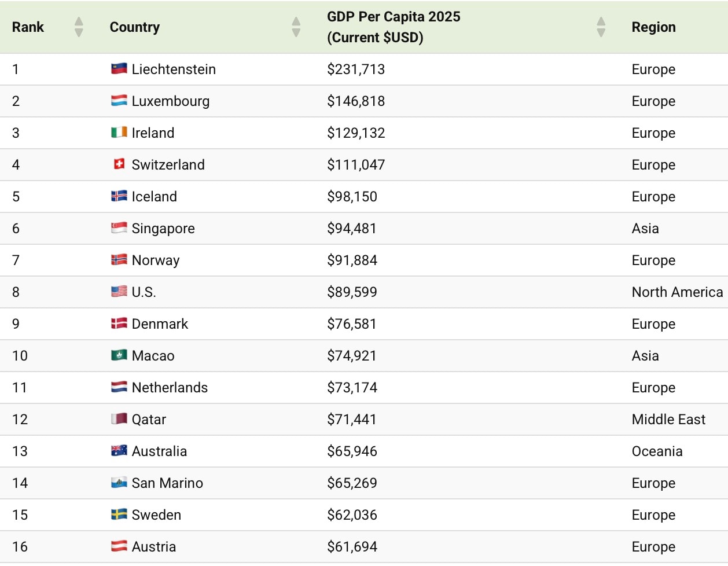Click the Country column header text
The width and height of the screenshot is (728, 566).
pyautogui.click(x=134, y=27)
